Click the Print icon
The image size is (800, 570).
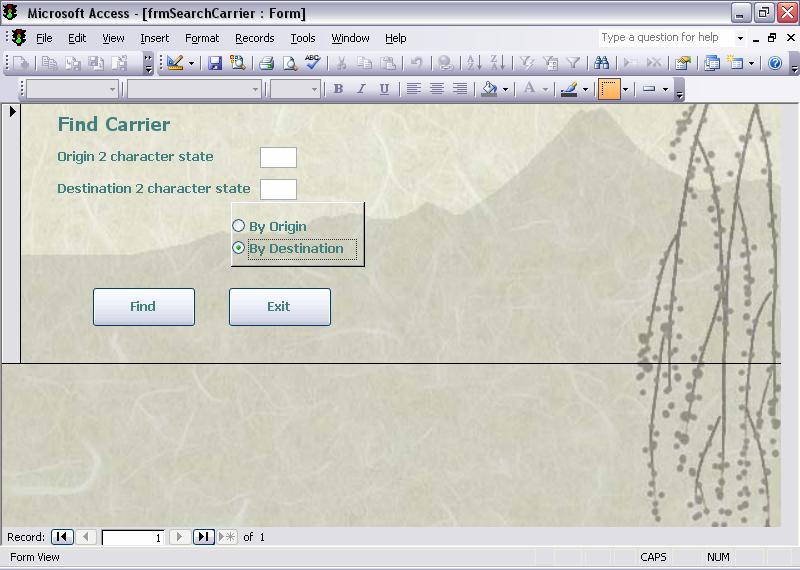(x=266, y=63)
